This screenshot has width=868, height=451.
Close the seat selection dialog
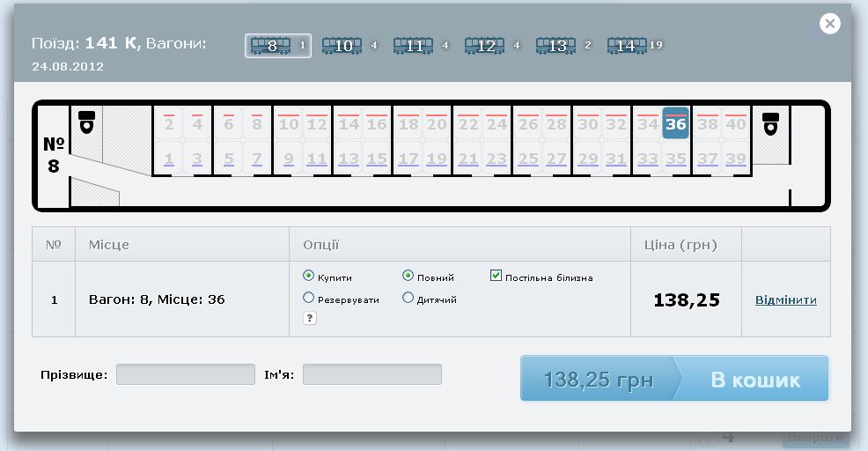click(829, 24)
